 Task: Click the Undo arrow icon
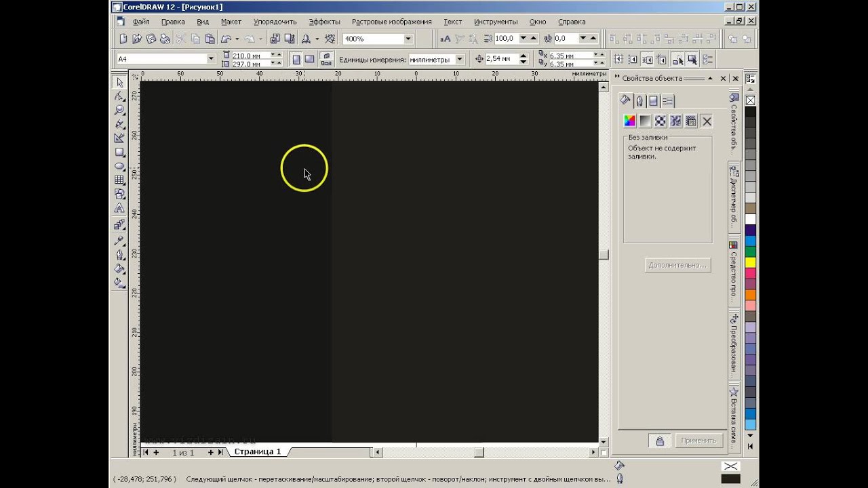tap(226, 39)
